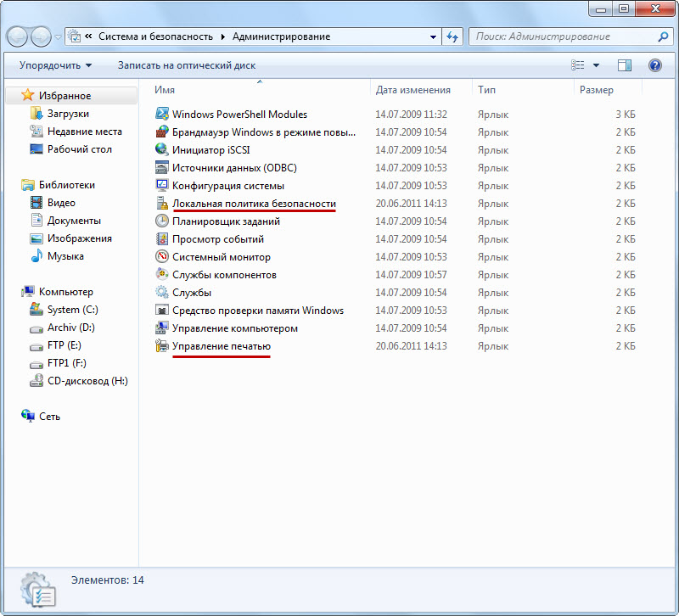Screen dimensions: 679x616
Task: Click the Избранное star icon
Action: (28, 95)
